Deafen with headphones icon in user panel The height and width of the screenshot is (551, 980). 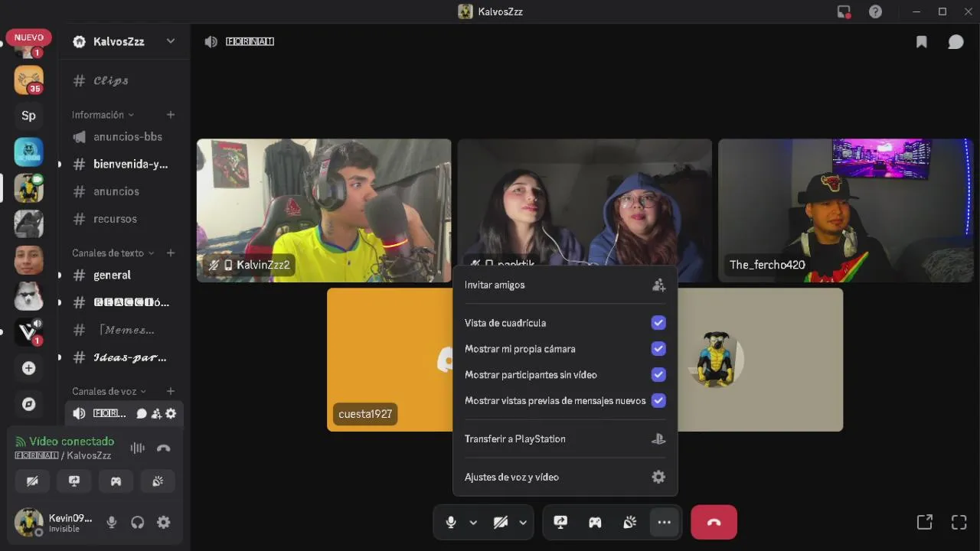coord(138,522)
